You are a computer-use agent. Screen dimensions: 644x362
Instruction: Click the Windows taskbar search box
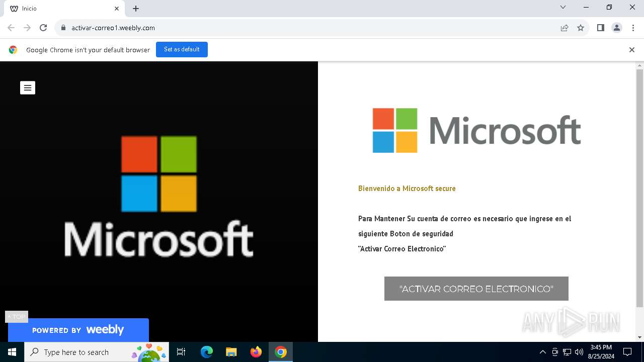pyautogui.click(x=96, y=352)
